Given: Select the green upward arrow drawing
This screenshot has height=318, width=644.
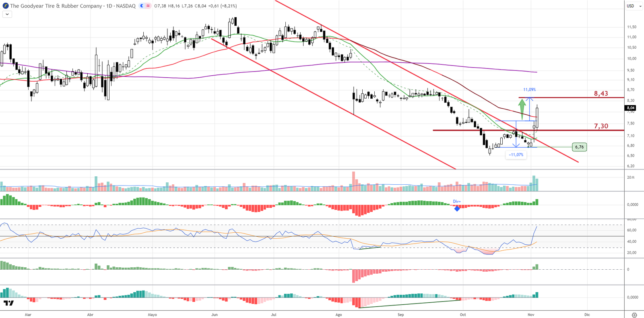Looking at the screenshot, I should tap(522, 109).
